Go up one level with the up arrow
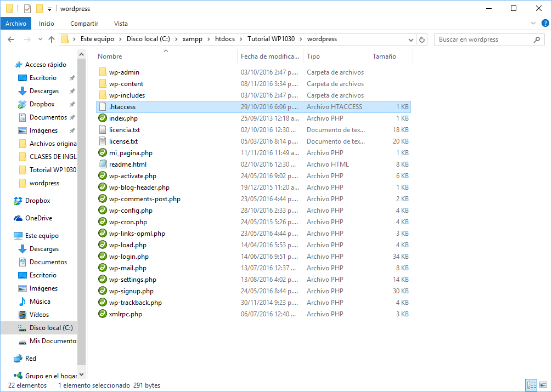The height and width of the screenshot is (392, 552). 52,39
